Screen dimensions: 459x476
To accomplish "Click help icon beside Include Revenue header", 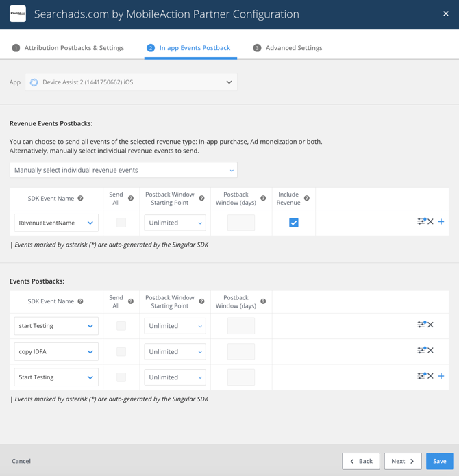I will [307, 199].
